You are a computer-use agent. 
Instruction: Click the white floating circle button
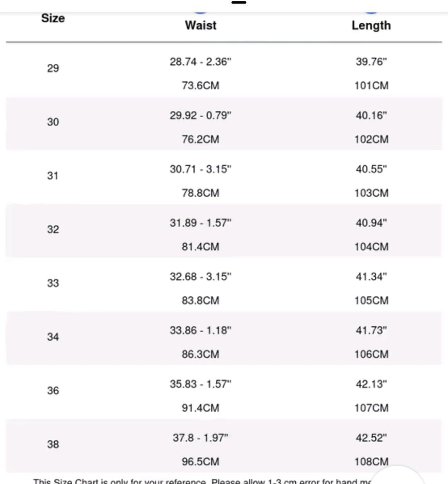click(x=399, y=476)
